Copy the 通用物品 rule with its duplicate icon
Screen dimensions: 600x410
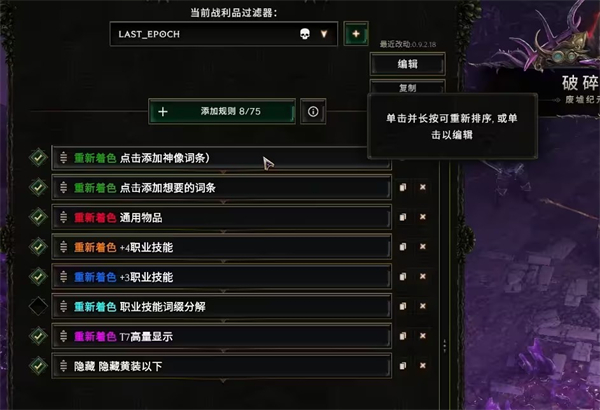pos(403,217)
